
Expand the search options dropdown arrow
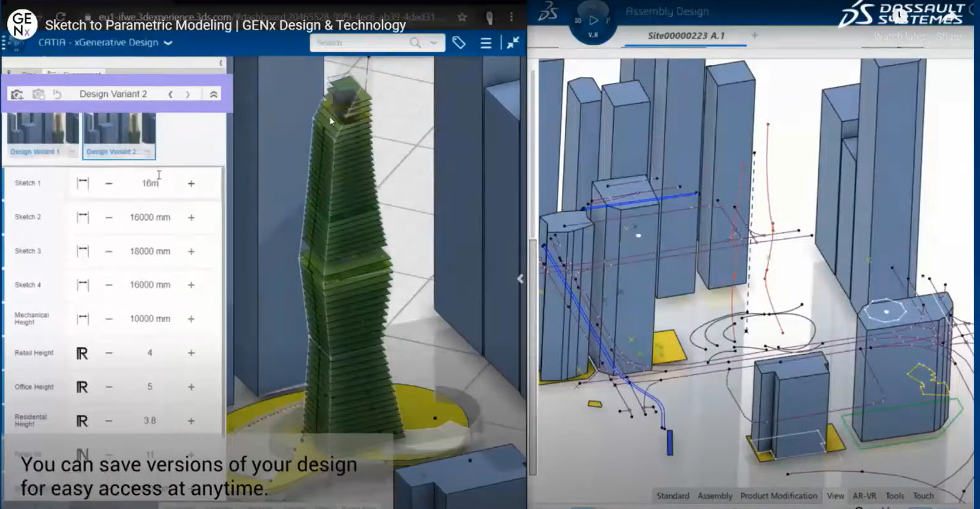pyautogui.click(x=434, y=42)
